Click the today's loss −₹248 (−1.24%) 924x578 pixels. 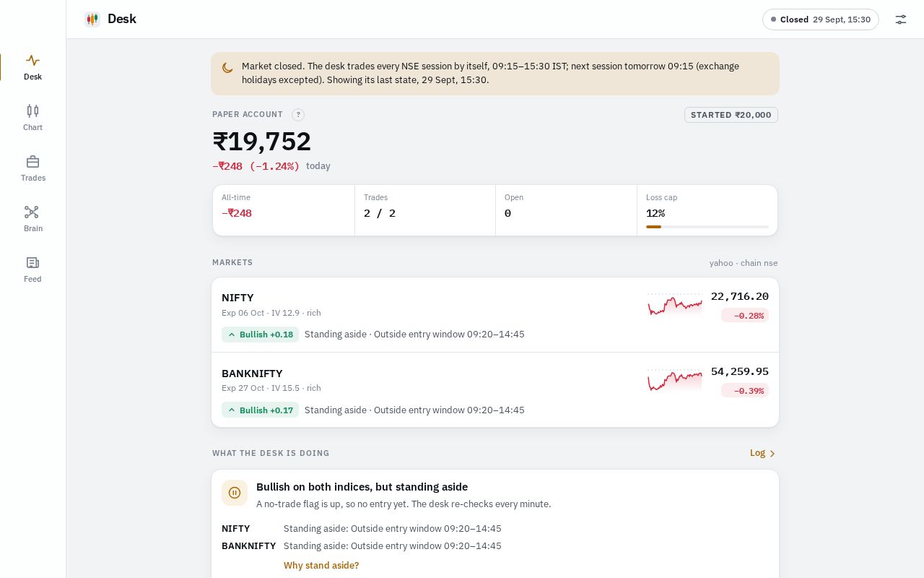[x=256, y=166]
